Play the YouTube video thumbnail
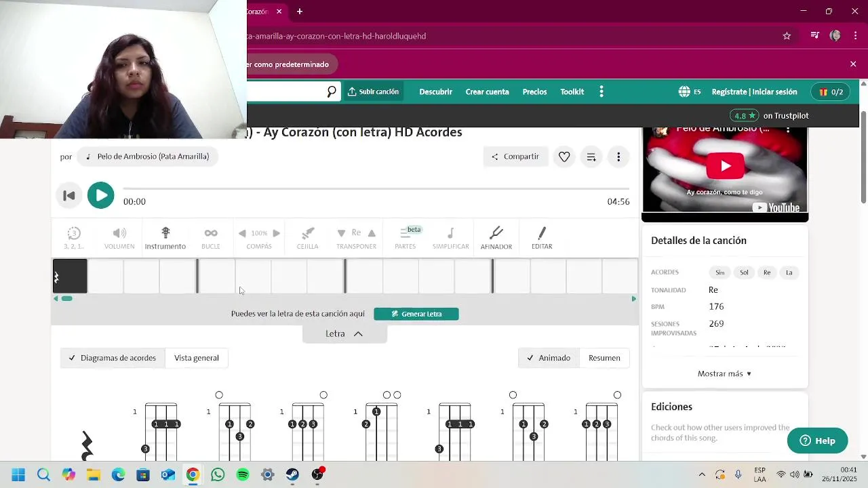 [726, 166]
